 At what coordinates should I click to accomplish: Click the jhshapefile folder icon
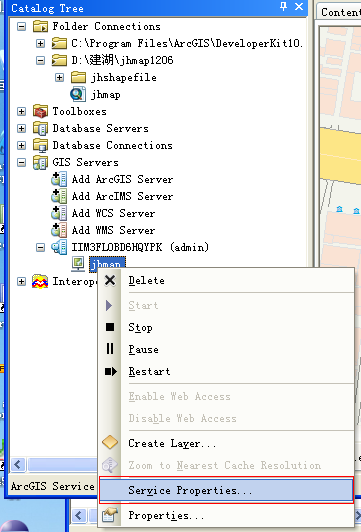tap(78, 77)
